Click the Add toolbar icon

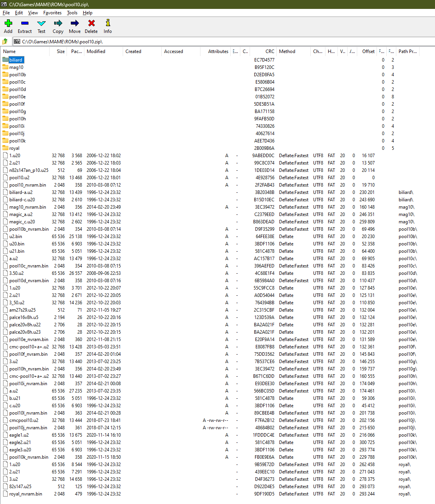pyautogui.click(x=8, y=26)
